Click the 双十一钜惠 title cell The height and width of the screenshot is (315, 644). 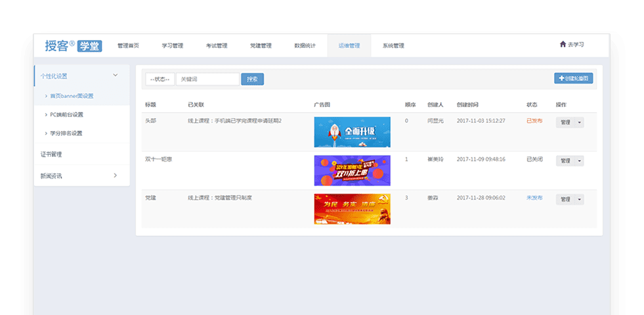(x=158, y=159)
